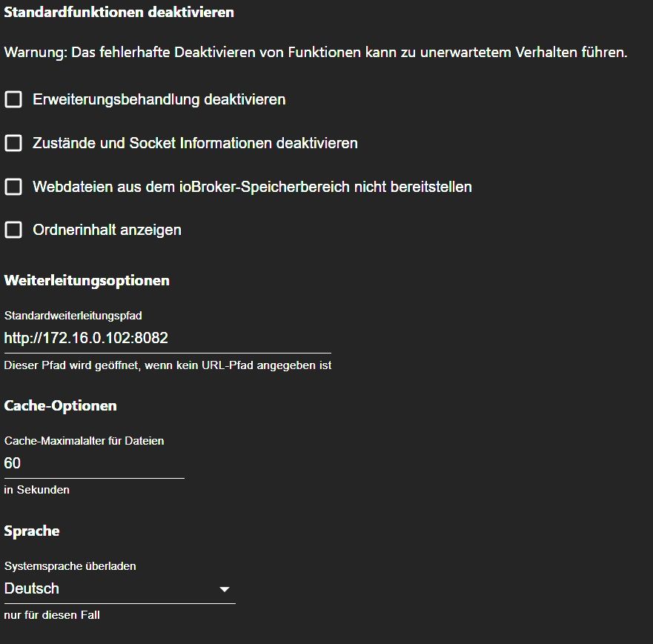653x644 pixels.
Task: Tick the Zustände und Socket Informationen checkbox
Action: [13, 143]
